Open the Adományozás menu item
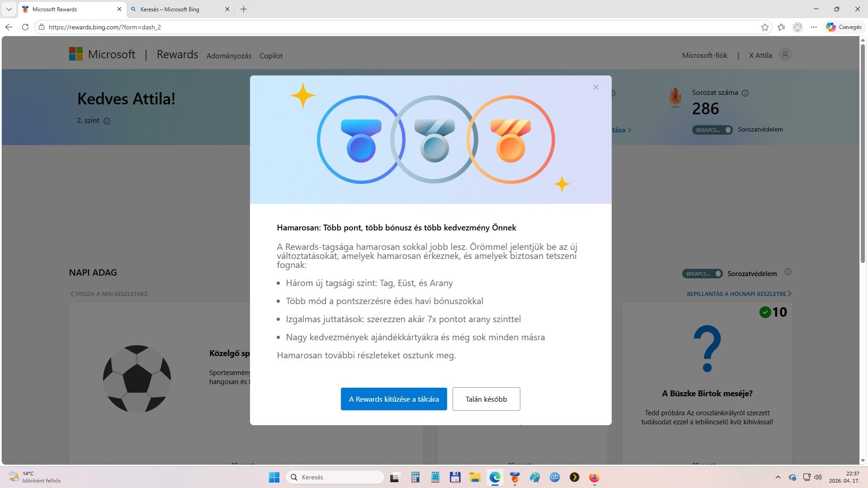This screenshot has height=488, width=868. [x=229, y=56]
